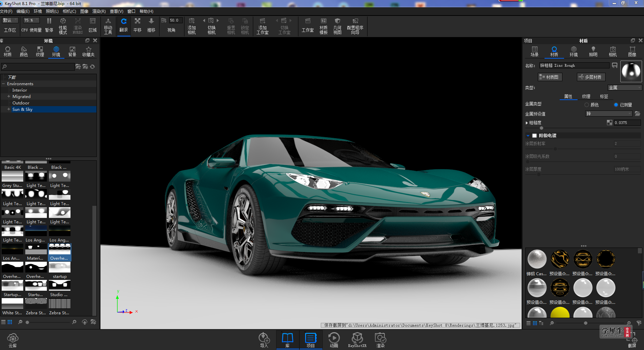Open Material Templates tool
Viewport: 644px width, 350px height.
(x=324, y=26)
